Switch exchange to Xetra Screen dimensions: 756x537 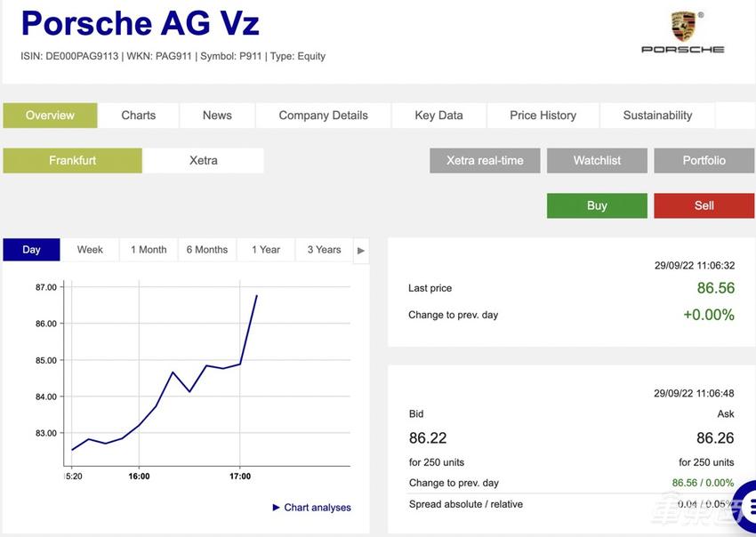tap(204, 161)
